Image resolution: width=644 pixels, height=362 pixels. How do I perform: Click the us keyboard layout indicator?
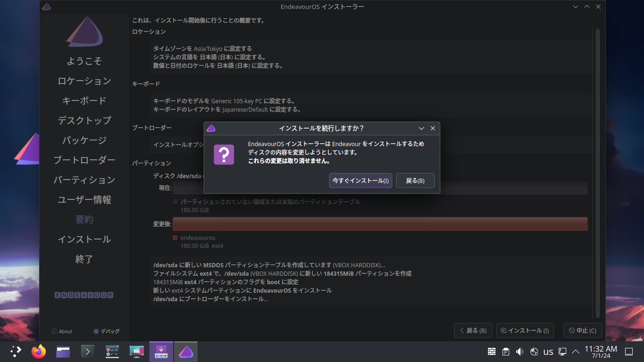(548, 352)
